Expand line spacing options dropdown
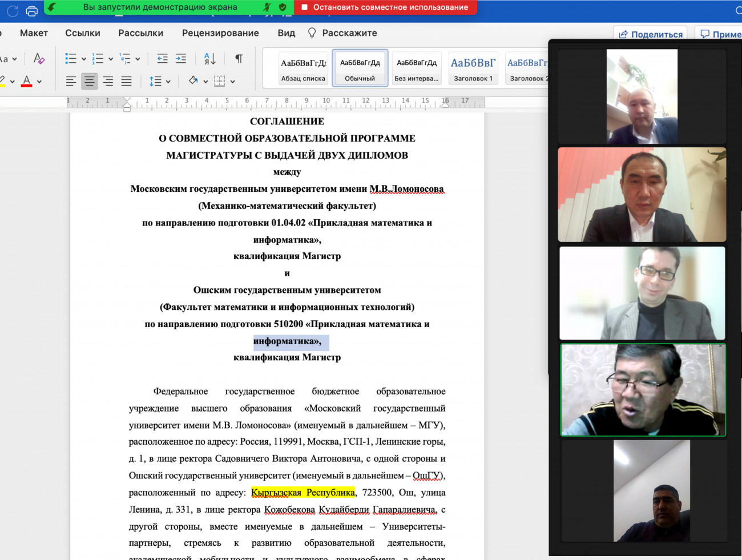Screen dimensions: 742x560 (x=168, y=82)
